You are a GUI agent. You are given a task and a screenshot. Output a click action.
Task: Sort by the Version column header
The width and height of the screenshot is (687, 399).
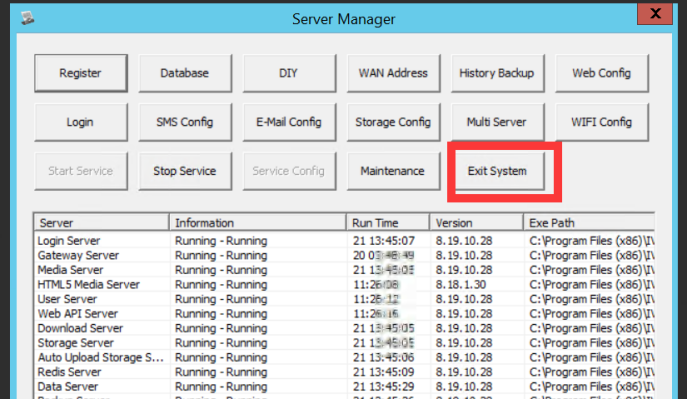(x=477, y=223)
